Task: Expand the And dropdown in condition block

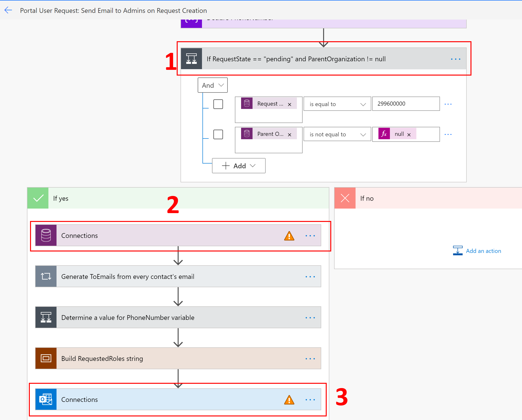Action: pos(213,85)
